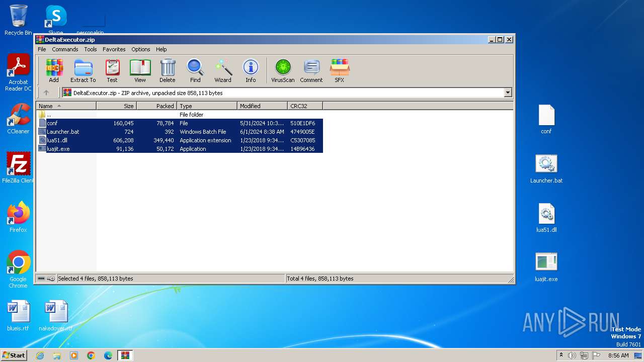
Task: Sort by the Type column header
Action: tap(207, 106)
